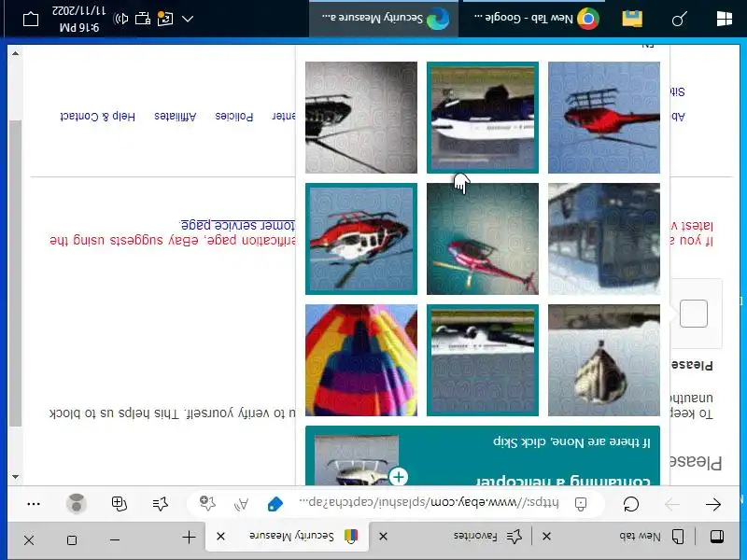The image size is (747, 560).
Task: Open the Affiliates footer link
Action: (176, 116)
